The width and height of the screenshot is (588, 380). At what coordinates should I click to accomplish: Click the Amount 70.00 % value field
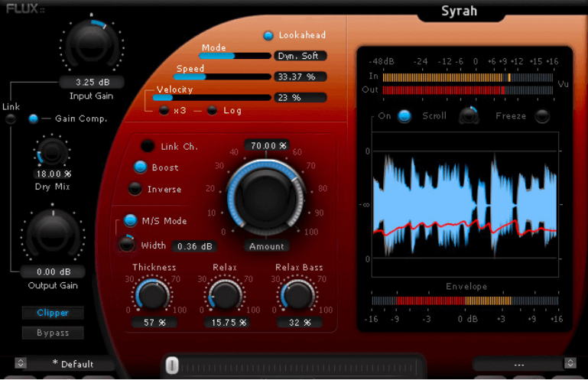(267, 145)
